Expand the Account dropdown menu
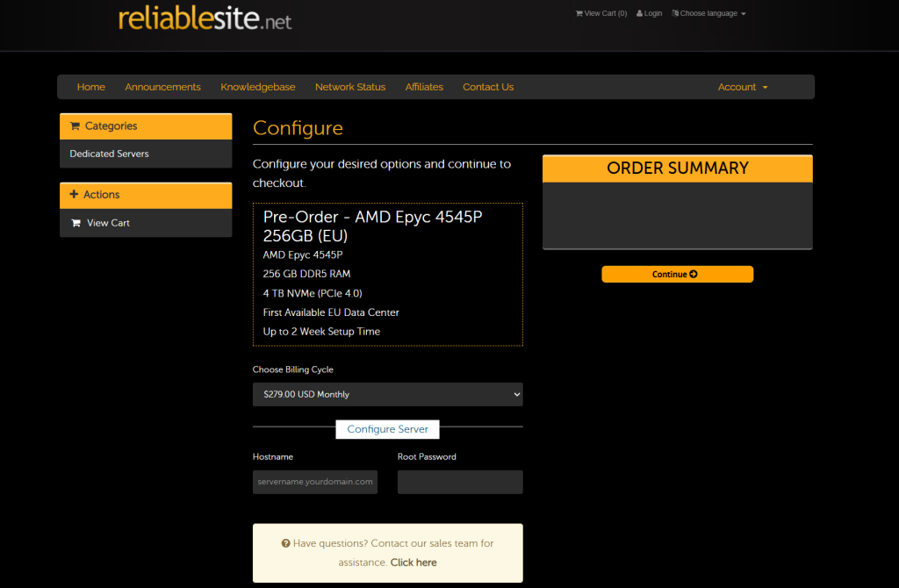 pyautogui.click(x=742, y=87)
